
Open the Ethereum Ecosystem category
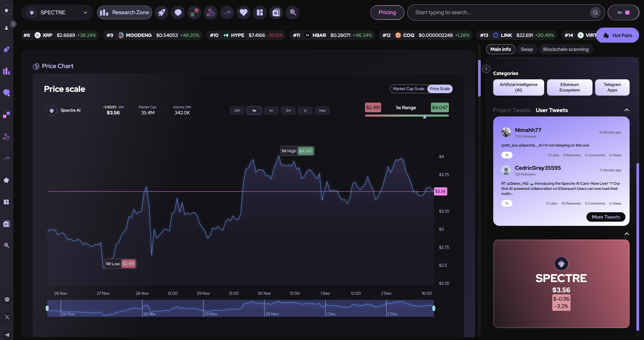[570, 87]
